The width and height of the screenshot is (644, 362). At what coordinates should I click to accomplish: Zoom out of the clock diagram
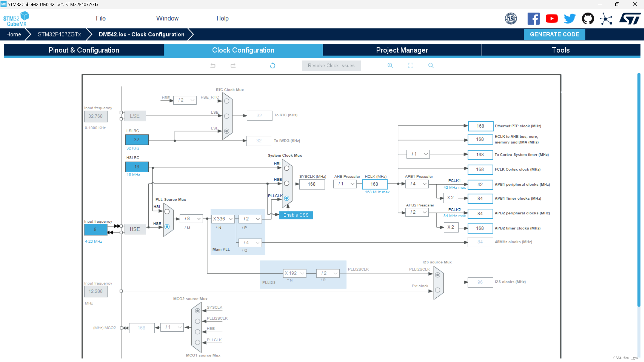(x=431, y=65)
